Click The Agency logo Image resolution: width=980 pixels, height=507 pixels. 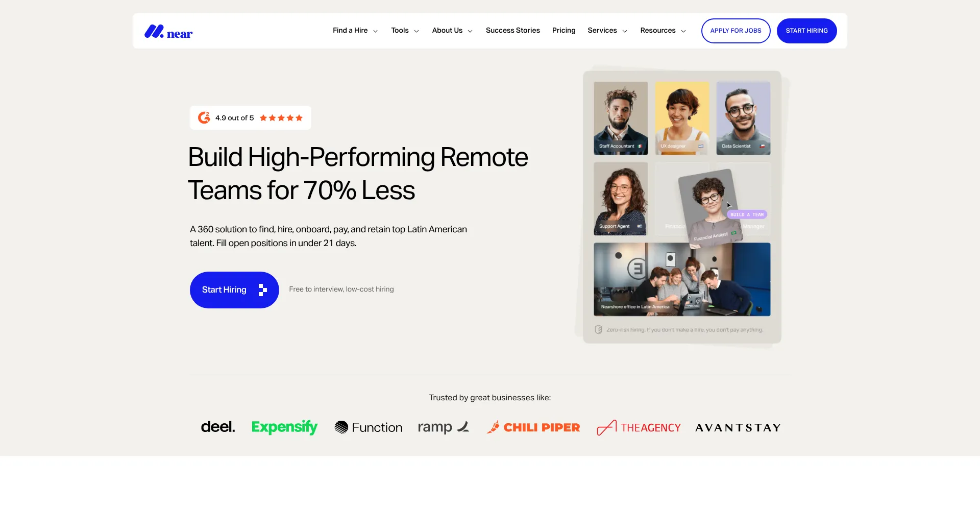point(639,427)
